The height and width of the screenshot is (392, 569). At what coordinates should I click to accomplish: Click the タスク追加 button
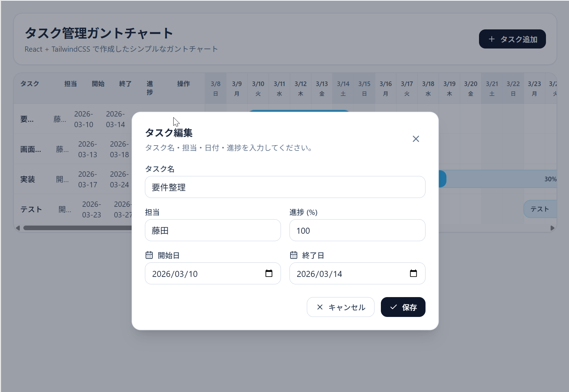[x=512, y=39]
